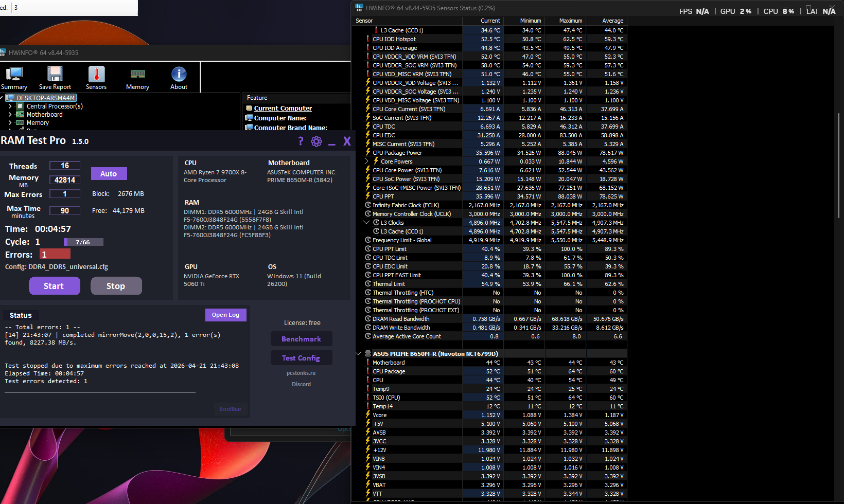The height and width of the screenshot is (504, 844).
Task: Click the Cycle progress bar showing 7/66
Action: point(83,242)
